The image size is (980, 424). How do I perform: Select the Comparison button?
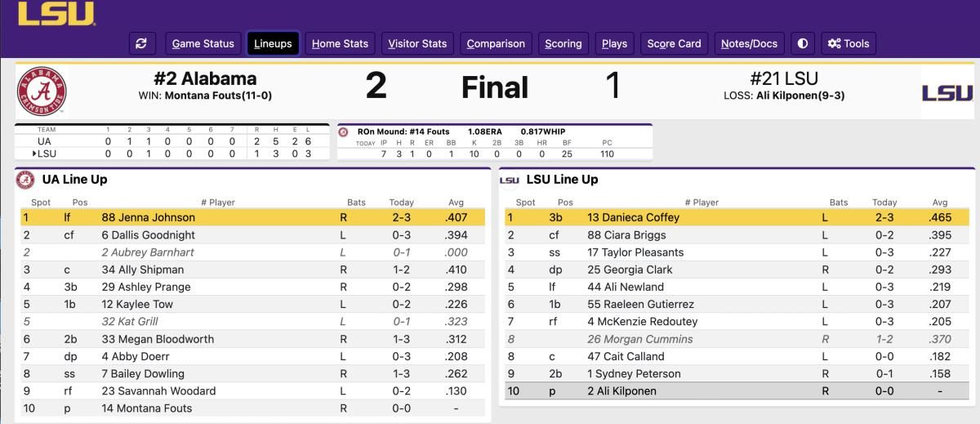(496, 43)
